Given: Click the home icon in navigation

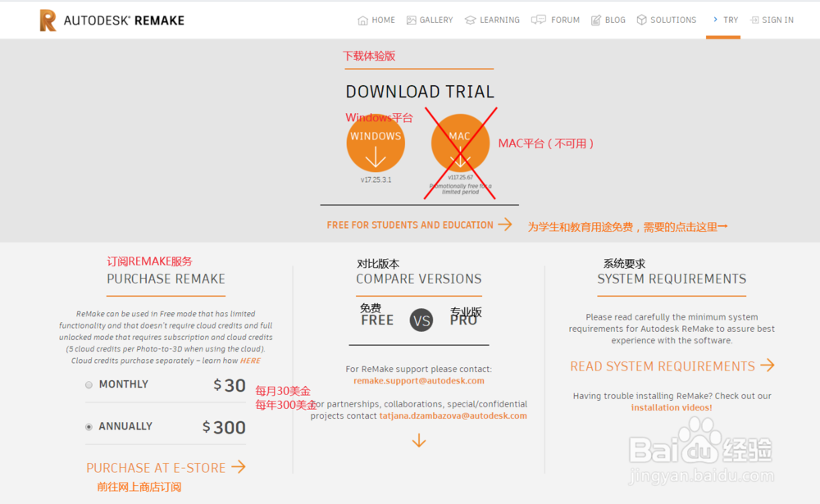Looking at the screenshot, I should (x=362, y=20).
